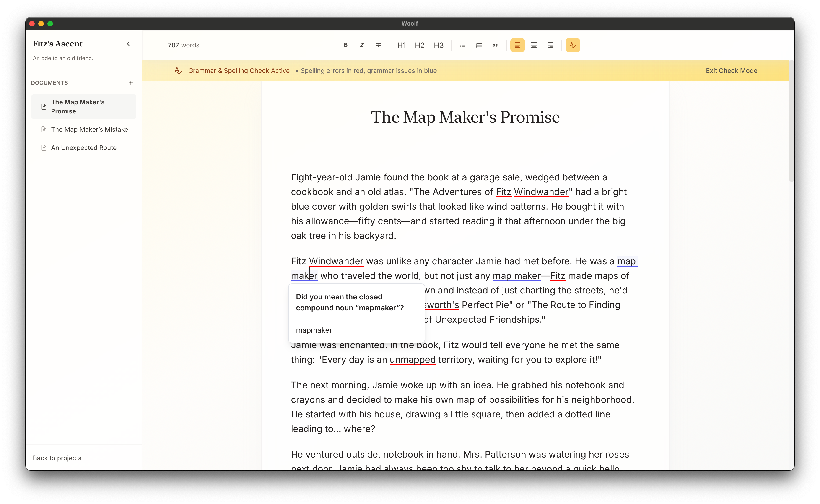Insert a block quote

495,45
